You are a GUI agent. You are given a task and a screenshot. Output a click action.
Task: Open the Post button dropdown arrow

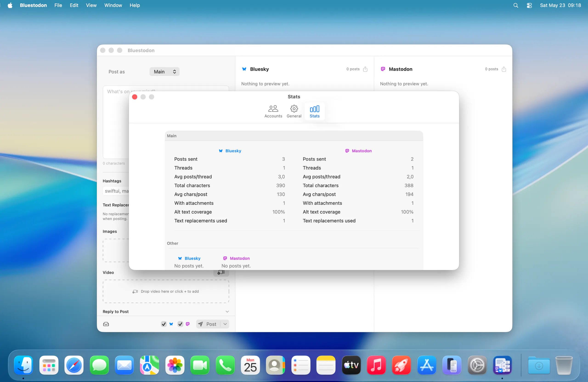[225, 324]
